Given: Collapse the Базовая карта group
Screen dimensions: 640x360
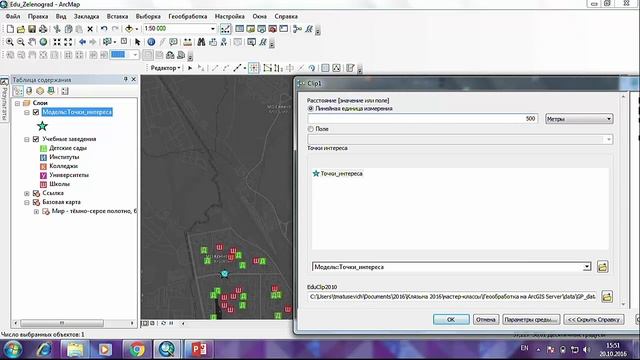Looking at the screenshot, I should click(27, 202).
